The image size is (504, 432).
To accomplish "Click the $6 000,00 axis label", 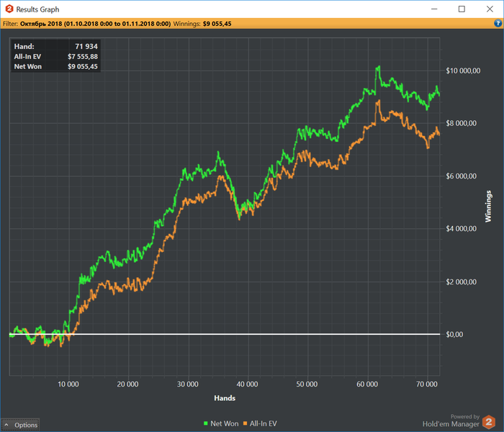I will point(462,176).
